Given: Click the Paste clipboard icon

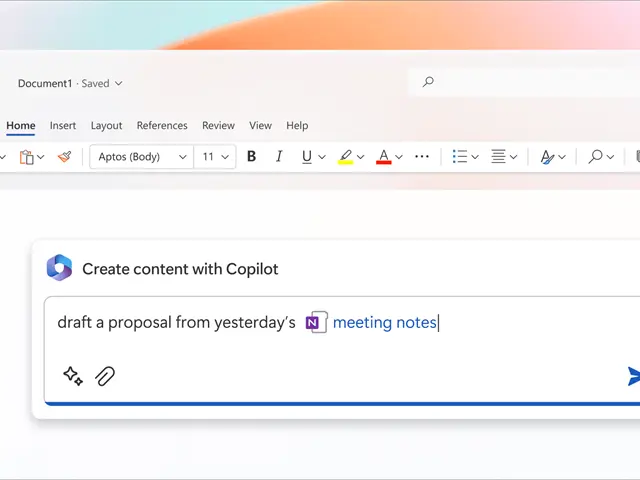Looking at the screenshot, I should [26, 157].
